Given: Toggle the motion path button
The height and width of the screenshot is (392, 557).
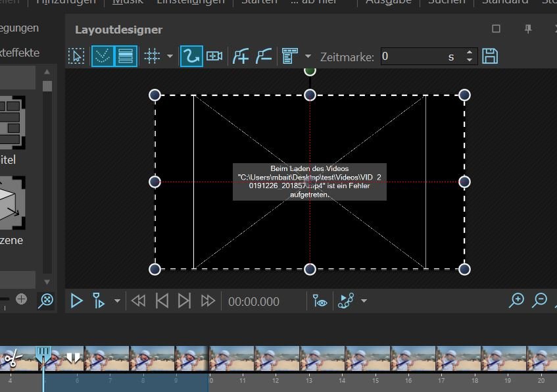Looking at the screenshot, I should pyautogui.click(x=191, y=57).
